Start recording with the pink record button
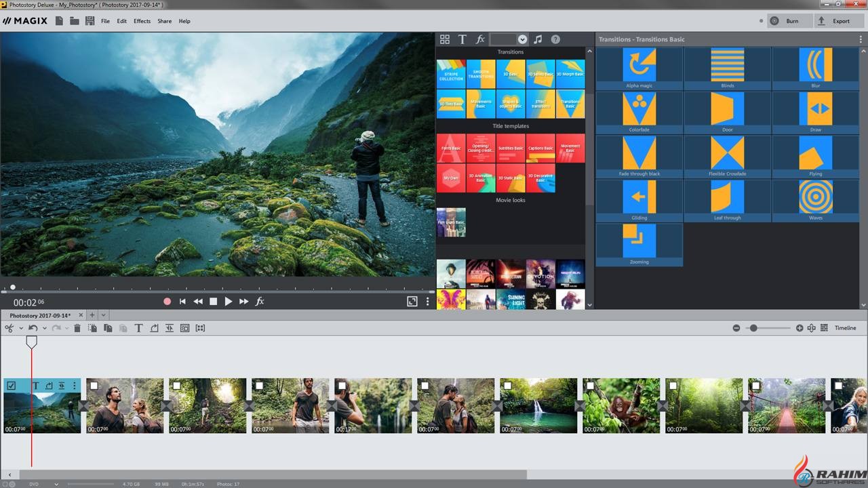The width and height of the screenshot is (868, 488). coord(167,302)
